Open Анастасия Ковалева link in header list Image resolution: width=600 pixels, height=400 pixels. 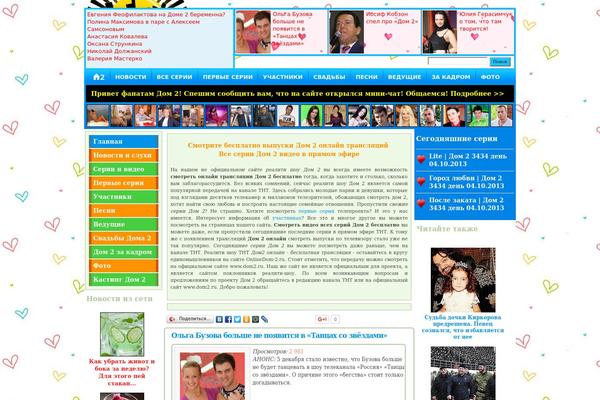pyautogui.click(x=117, y=36)
